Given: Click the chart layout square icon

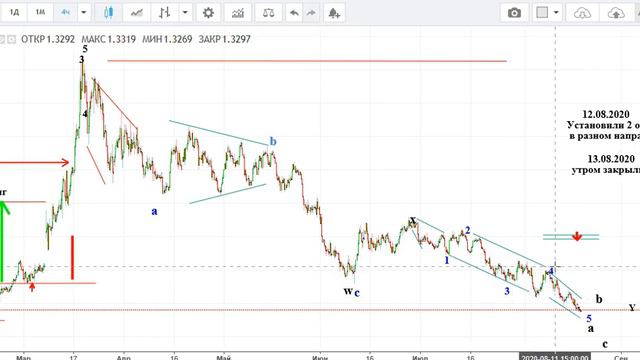Looking at the screenshot, I should click(542, 13).
